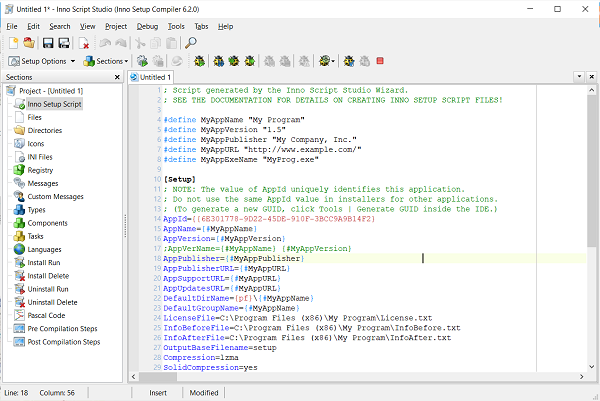Save the current script

[48, 43]
